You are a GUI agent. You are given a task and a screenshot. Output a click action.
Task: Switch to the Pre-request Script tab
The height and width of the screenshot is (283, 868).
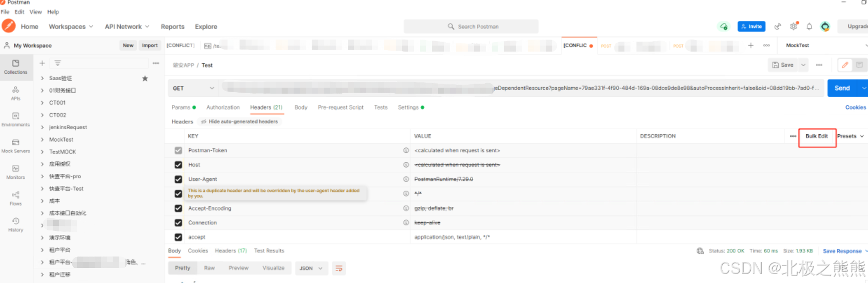tap(340, 107)
